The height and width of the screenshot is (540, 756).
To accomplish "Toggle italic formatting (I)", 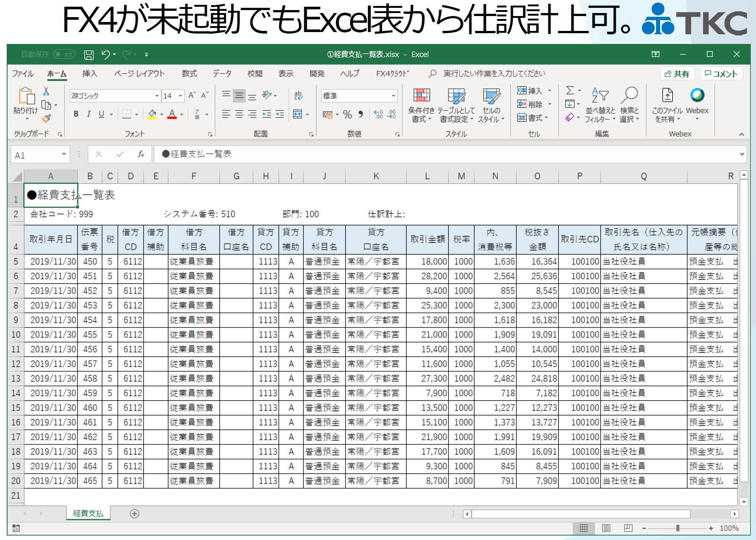I will coord(88,114).
